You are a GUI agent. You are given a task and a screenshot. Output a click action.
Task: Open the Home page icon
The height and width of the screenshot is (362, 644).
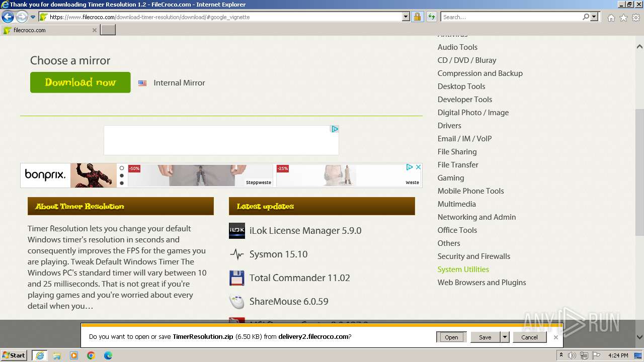click(611, 18)
